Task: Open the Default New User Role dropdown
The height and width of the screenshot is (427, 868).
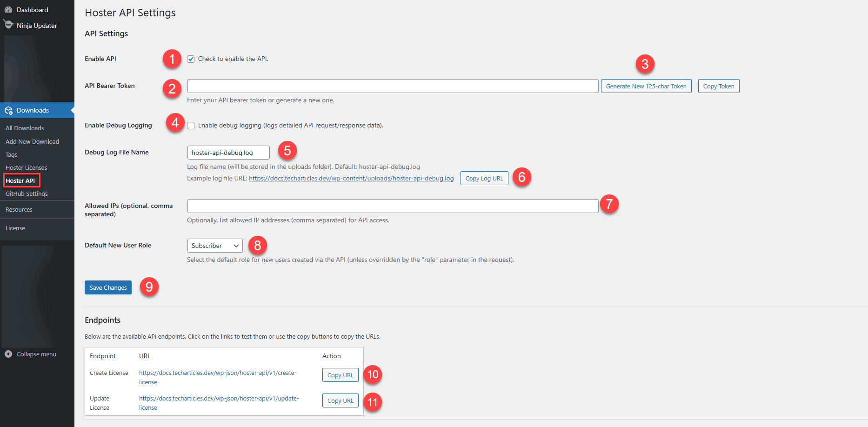Action: [x=215, y=246]
